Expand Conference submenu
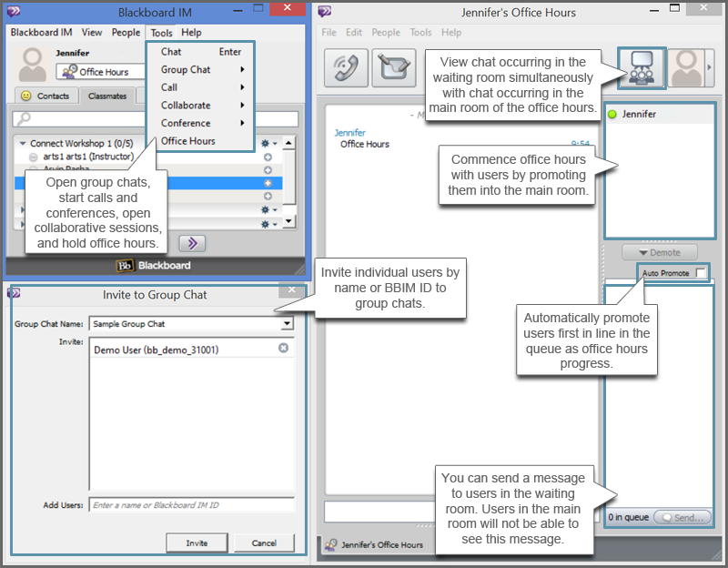This screenshot has height=568, width=728. 200,123
